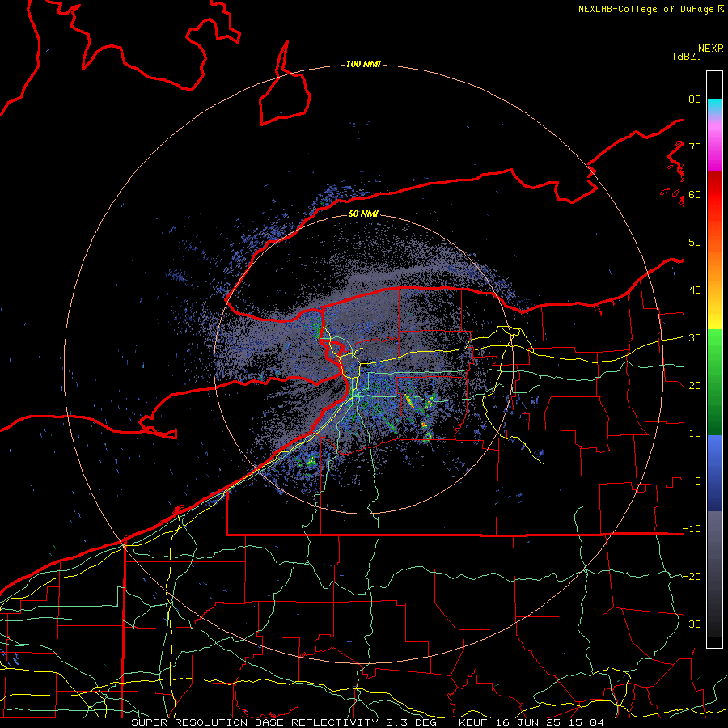Image resolution: width=728 pixels, height=728 pixels.
Task: Click the 30 value on the dBZ scale
Action: coord(695,337)
